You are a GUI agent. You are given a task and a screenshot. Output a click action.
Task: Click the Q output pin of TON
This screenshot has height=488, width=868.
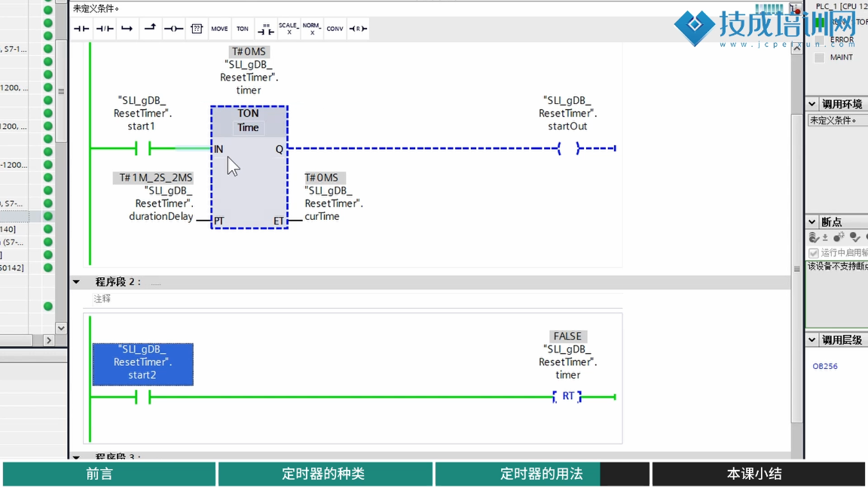279,149
